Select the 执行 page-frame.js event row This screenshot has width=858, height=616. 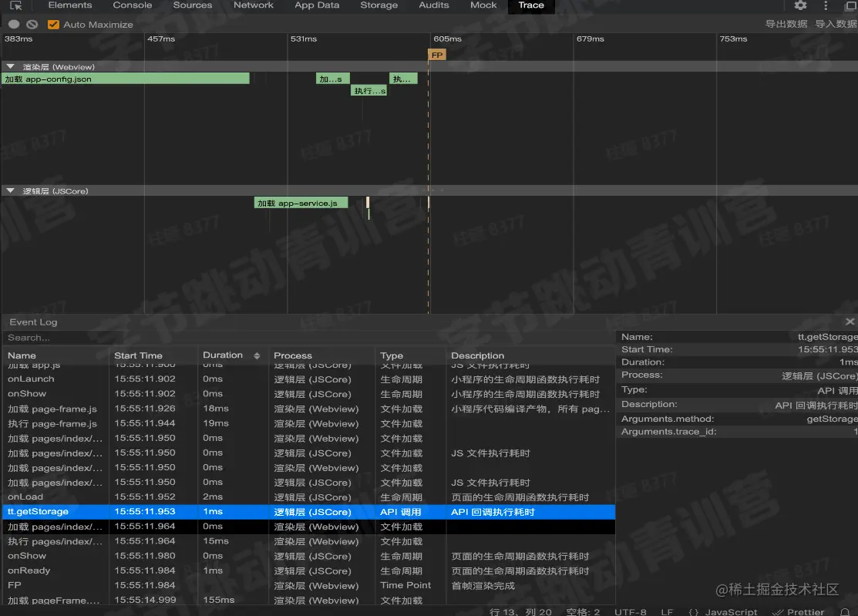point(308,423)
